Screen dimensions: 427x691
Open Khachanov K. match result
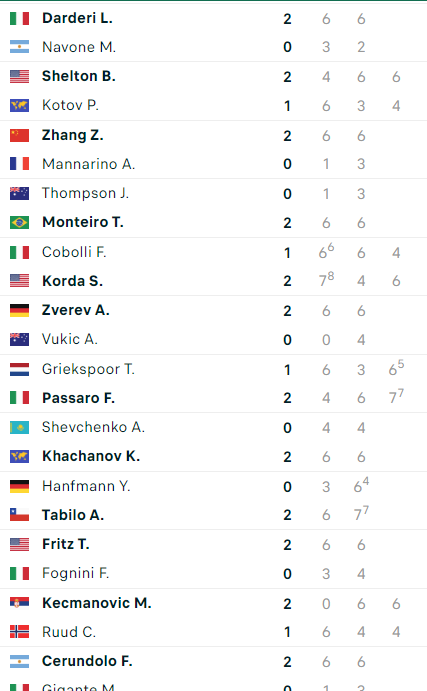tap(213, 456)
